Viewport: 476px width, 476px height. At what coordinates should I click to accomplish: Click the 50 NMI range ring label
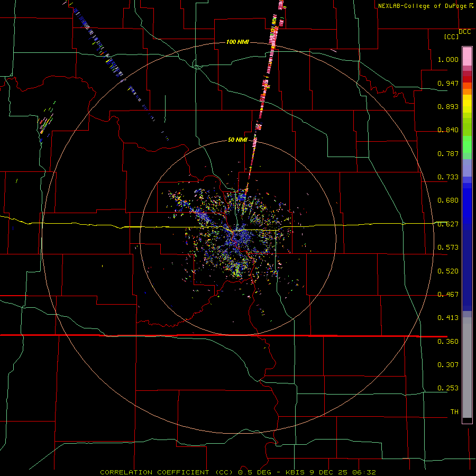point(237,140)
